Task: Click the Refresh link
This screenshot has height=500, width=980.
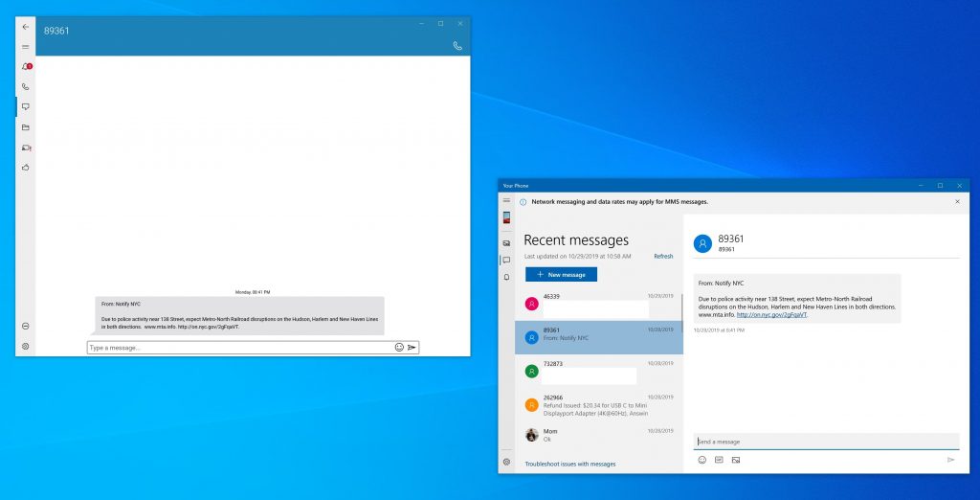Action: [663, 257]
